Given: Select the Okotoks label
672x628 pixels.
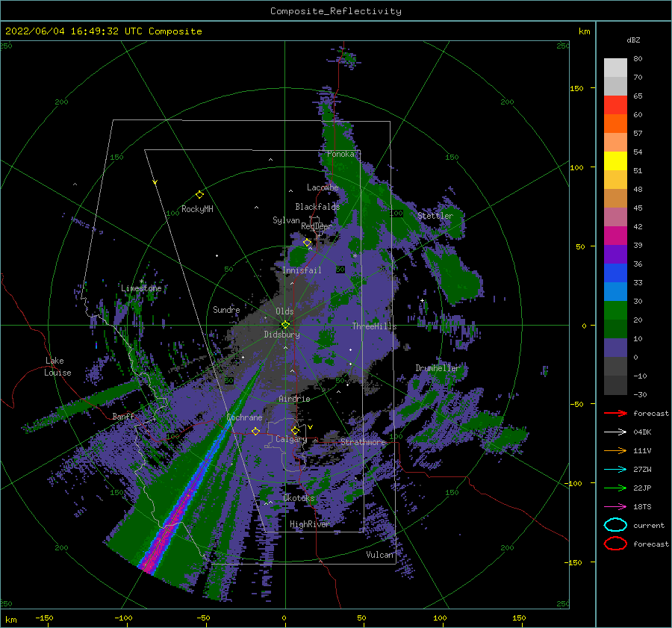Looking at the screenshot, I should click(x=299, y=497).
